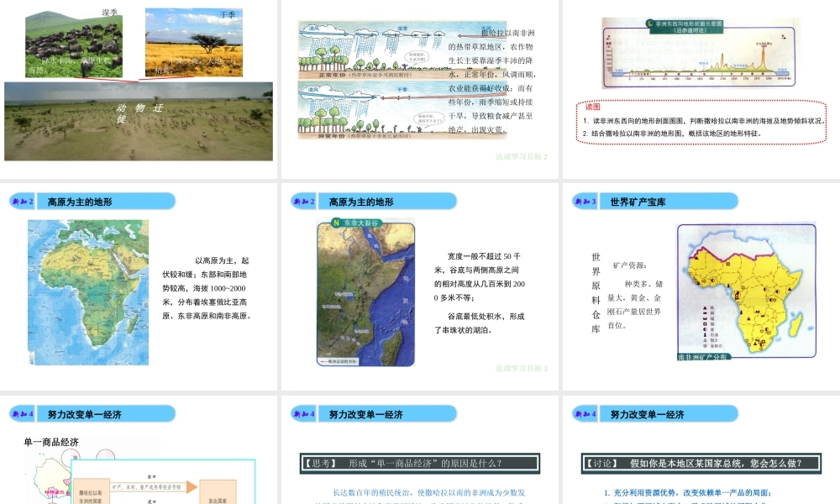Click the 新知 3 badge on 世界矿产宝库 slide
Screen dimensions: 840x504
tap(585, 202)
